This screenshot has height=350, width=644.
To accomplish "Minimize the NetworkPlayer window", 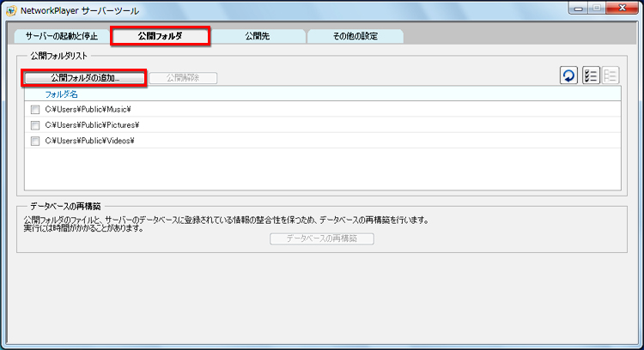I will tap(579, 9).
